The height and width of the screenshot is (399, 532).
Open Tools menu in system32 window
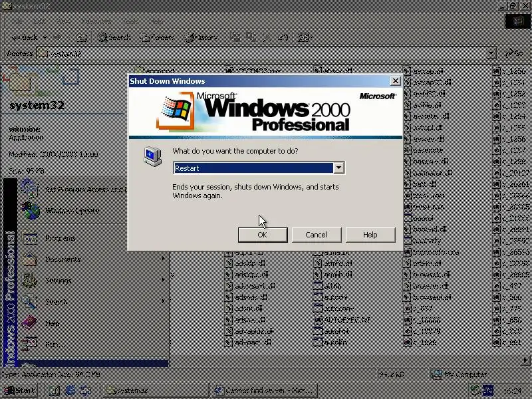click(x=130, y=21)
